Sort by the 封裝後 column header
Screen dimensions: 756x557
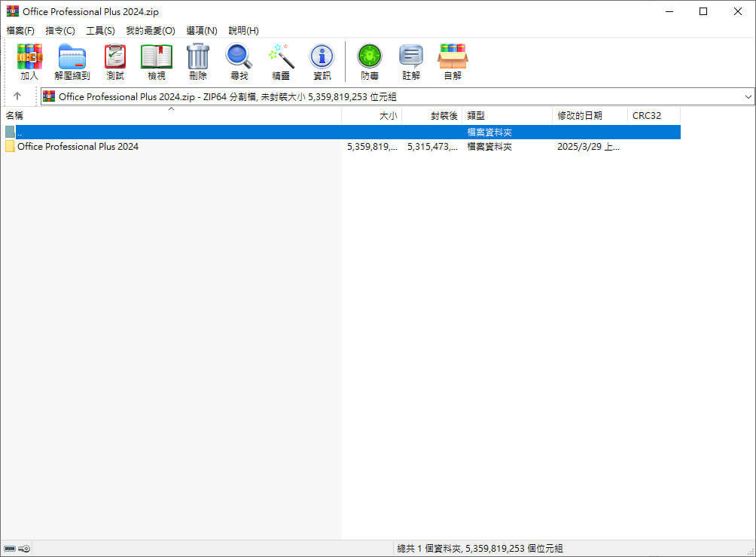[x=432, y=116]
